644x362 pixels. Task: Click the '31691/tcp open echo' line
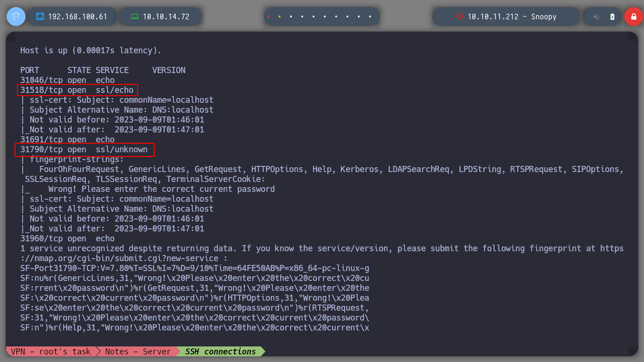point(67,140)
